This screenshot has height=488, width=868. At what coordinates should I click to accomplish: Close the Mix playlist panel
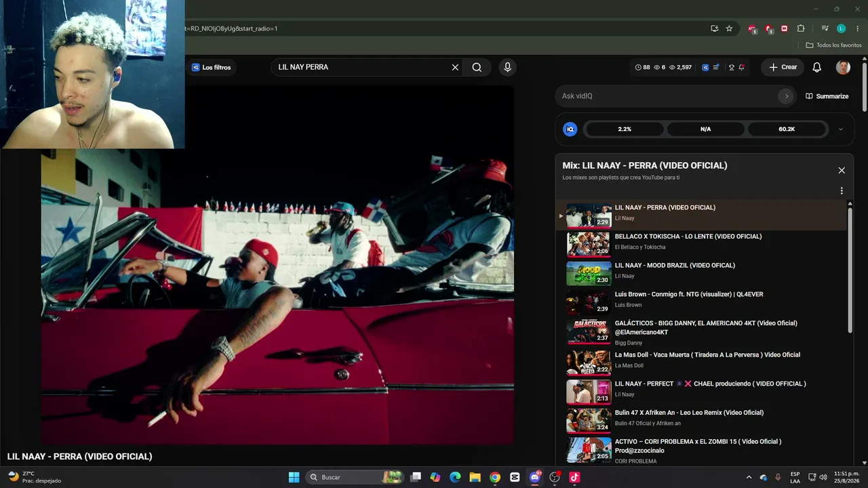pyautogui.click(x=842, y=171)
